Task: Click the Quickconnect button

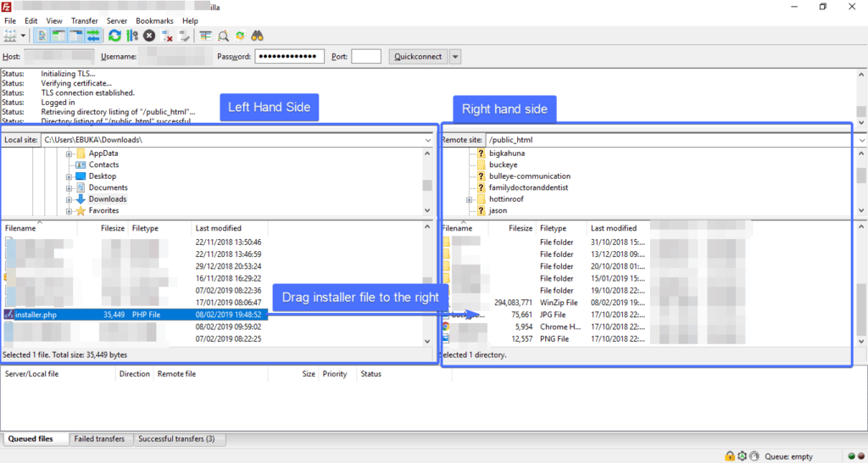Action: click(418, 57)
